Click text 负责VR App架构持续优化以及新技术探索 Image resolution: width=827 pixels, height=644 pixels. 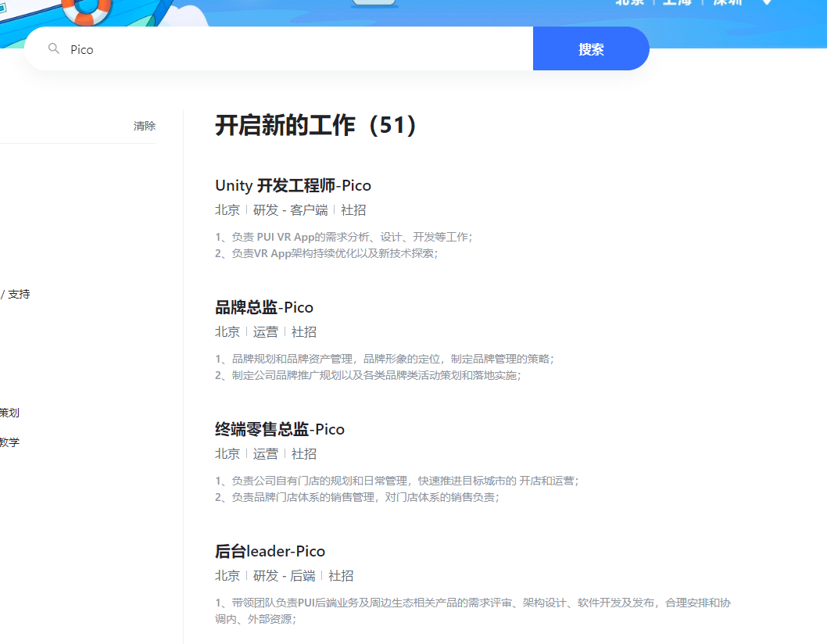pyautogui.click(x=333, y=253)
